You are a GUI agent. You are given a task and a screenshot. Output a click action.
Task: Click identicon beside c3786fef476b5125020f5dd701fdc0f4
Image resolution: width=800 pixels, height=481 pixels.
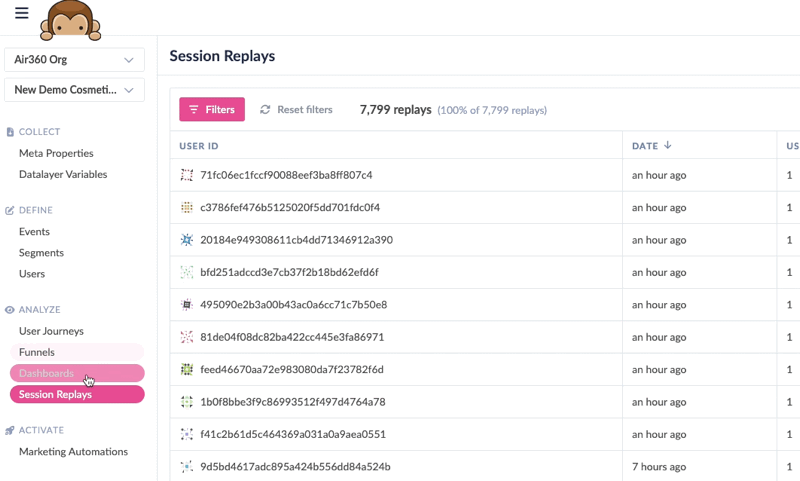187,207
